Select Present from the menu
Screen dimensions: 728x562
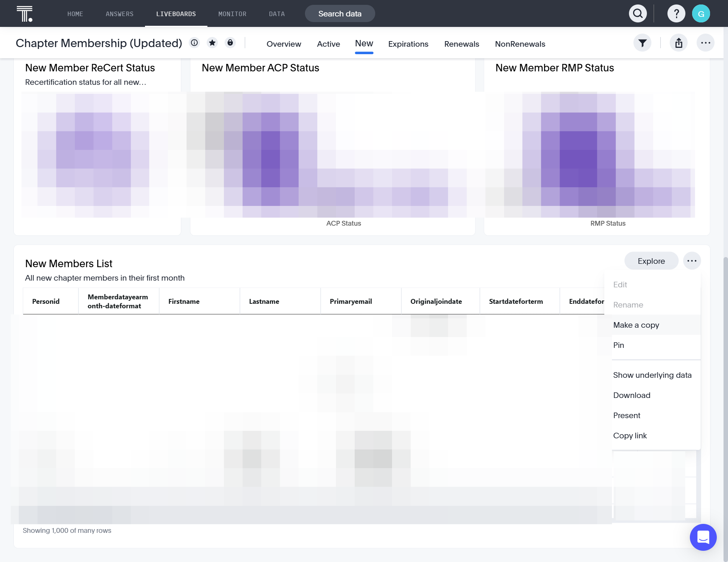653,416
